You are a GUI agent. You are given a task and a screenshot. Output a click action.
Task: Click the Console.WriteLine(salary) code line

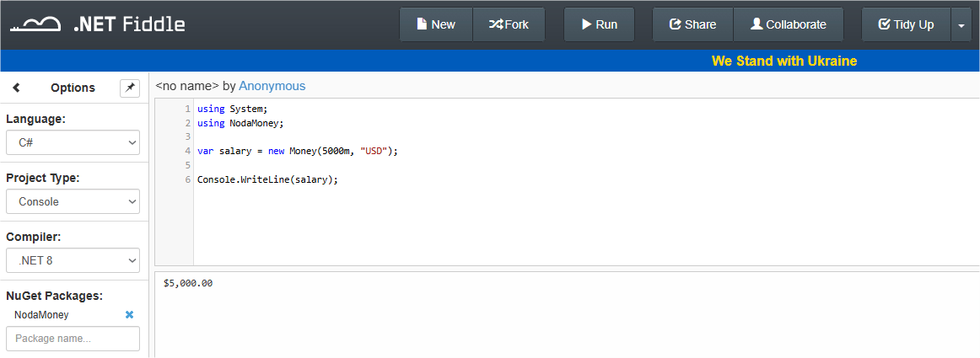coord(267,180)
